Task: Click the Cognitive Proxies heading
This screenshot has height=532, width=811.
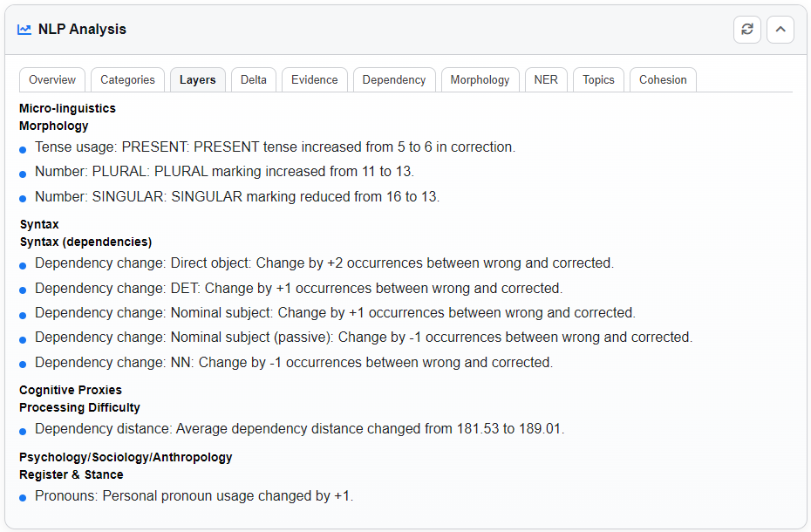Action: click(x=71, y=390)
